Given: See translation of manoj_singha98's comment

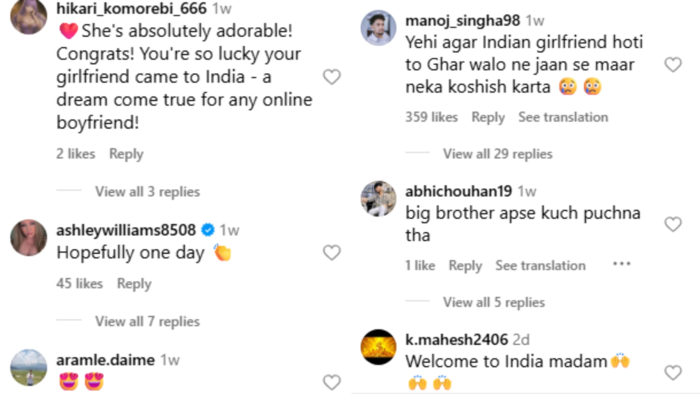Looking at the screenshot, I should pyautogui.click(x=563, y=117).
